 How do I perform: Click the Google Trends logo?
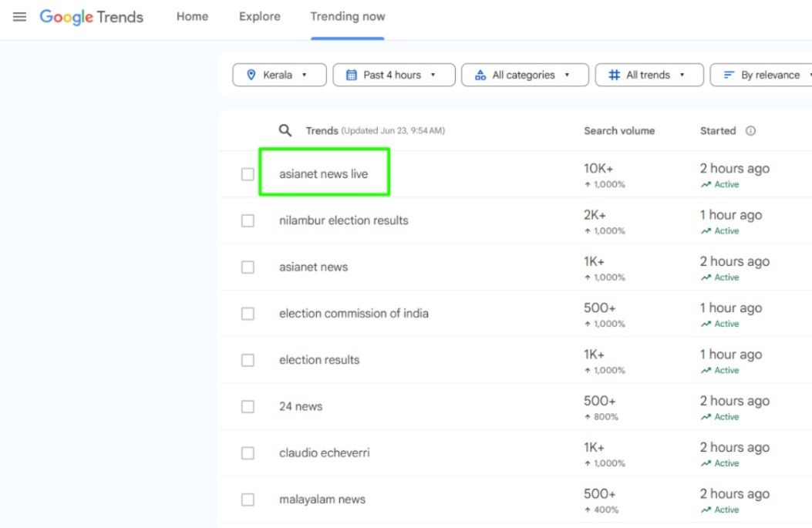(x=91, y=17)
